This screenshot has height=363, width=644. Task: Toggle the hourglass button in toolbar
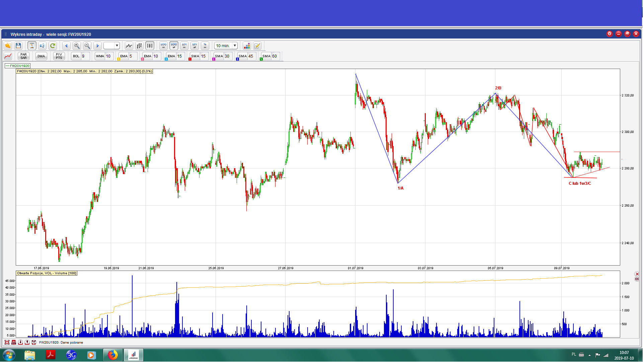point(32,46)
